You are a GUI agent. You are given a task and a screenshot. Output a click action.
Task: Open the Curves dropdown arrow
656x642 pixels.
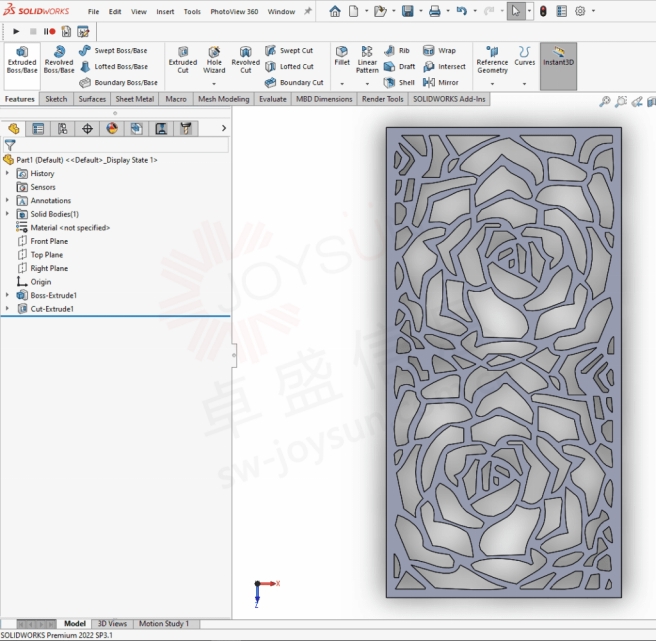pos(525,84)
